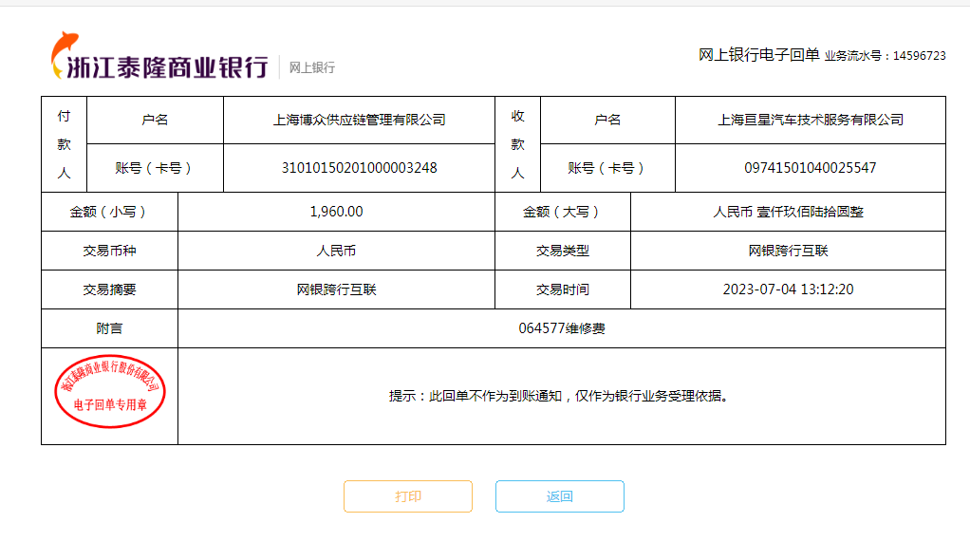The image size is (970, 560).
Task: Click the 网上银行 label beside logo
Action: (x=311, y=67)
